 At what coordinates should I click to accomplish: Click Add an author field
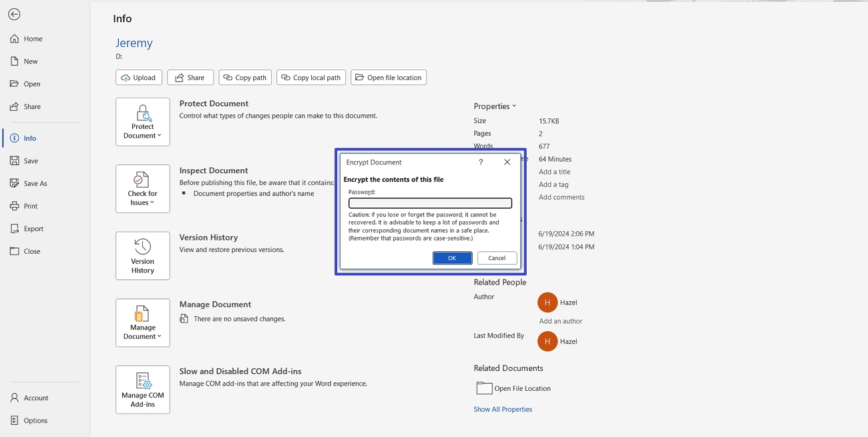pos(560,321)
